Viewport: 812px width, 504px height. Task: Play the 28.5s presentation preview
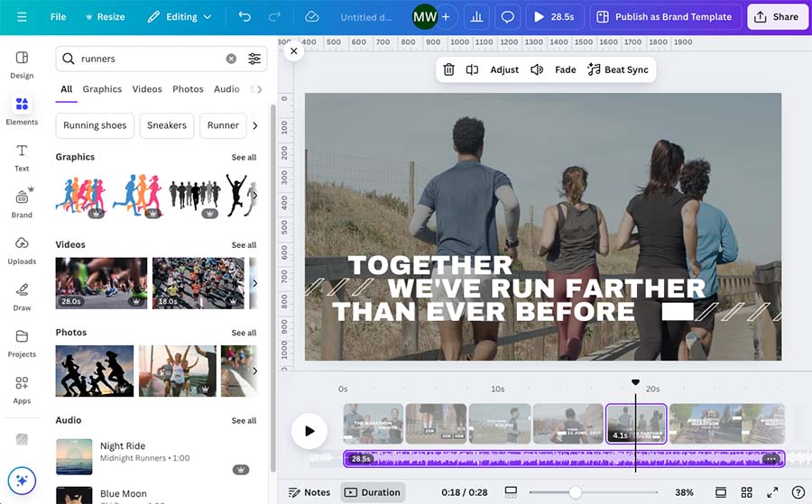coord(555,17)
